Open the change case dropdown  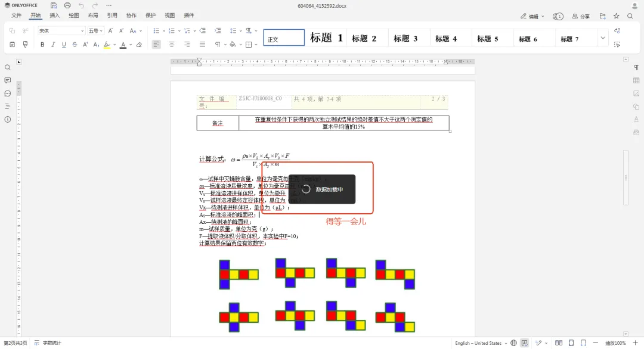tap(135, 31)
